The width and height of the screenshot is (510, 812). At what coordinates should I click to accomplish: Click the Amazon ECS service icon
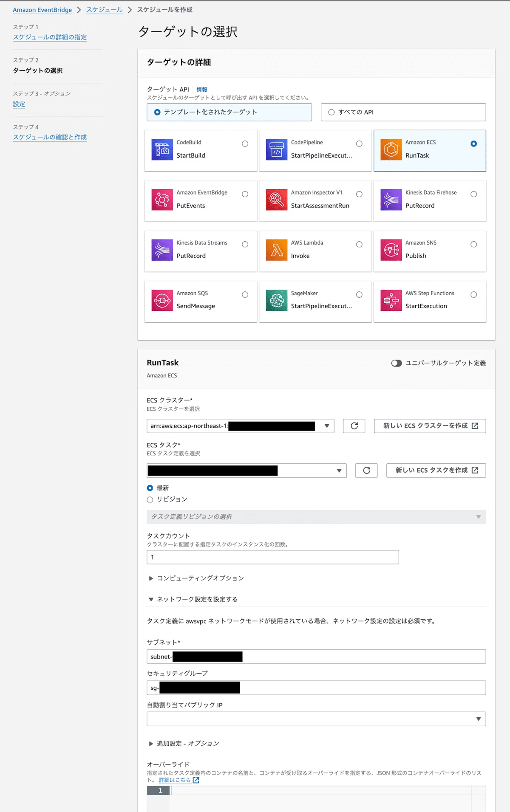point(391,149)
